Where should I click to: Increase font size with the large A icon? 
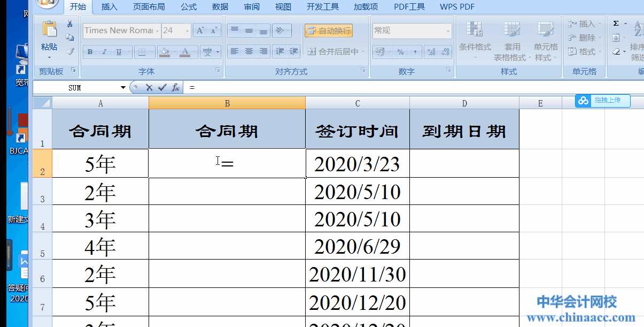[x=200, y=31]
